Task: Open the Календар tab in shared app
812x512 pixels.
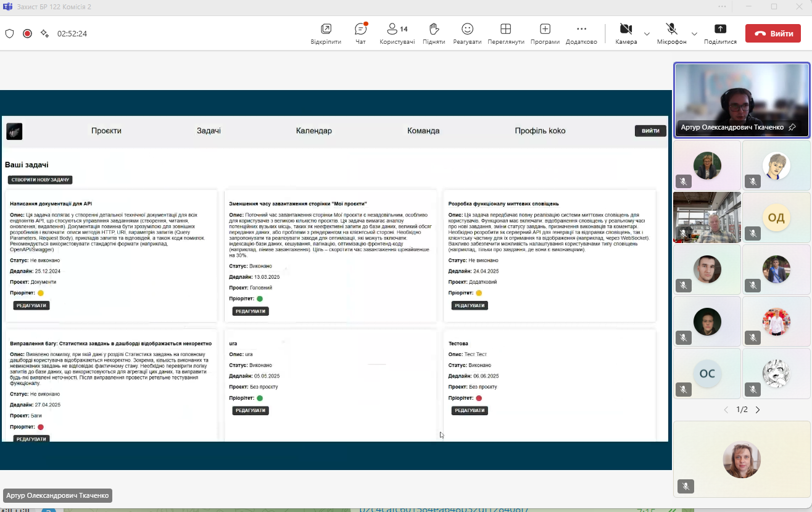Action: 313,131
